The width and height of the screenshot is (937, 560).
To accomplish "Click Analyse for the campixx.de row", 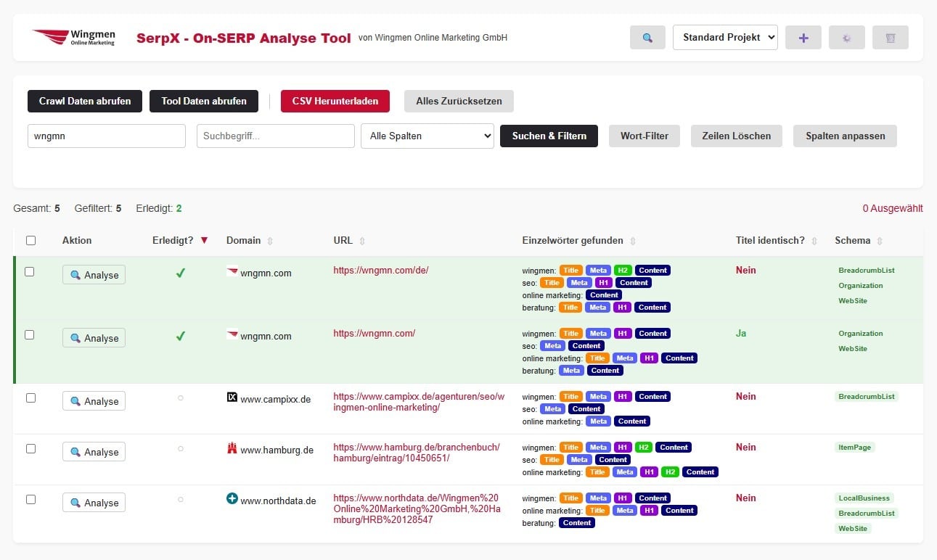I will [94, 401].
